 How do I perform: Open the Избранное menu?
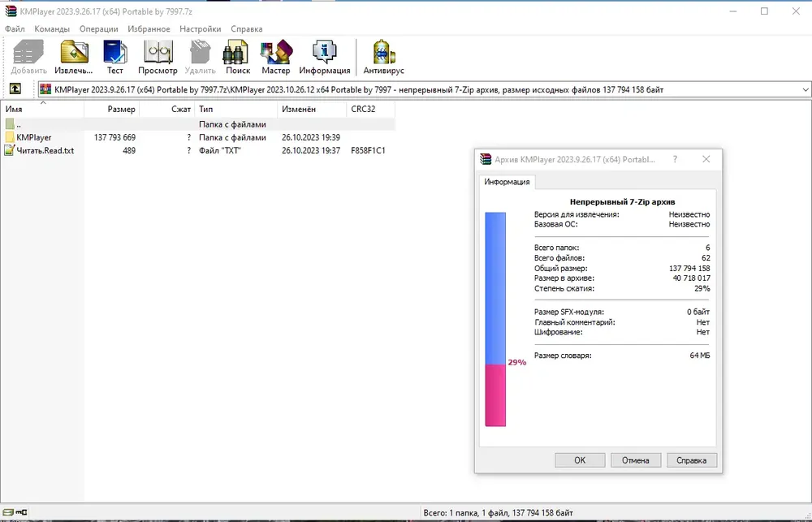pyautogui.click(x=149, y=29)
